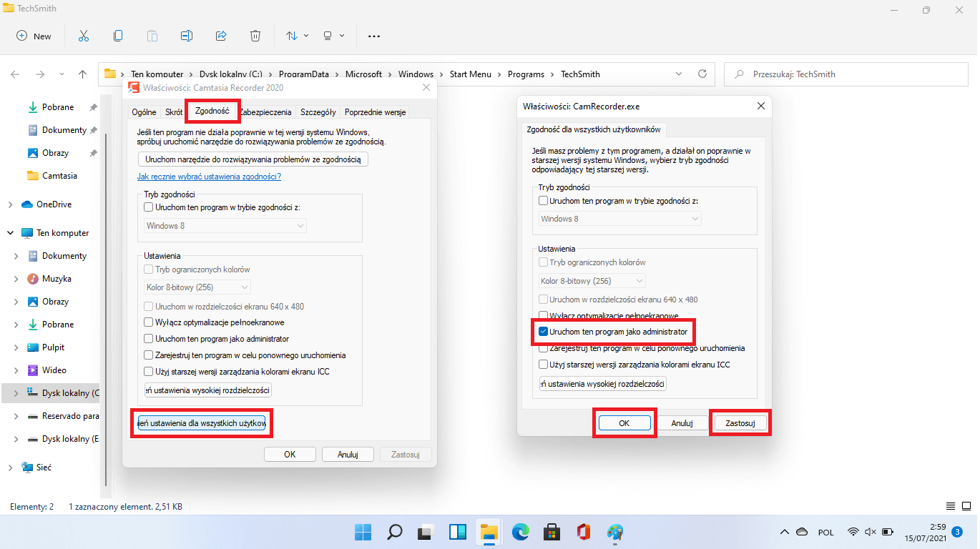Show hidden tray icons chevron
Screen dimensions: 980x549
785,532
